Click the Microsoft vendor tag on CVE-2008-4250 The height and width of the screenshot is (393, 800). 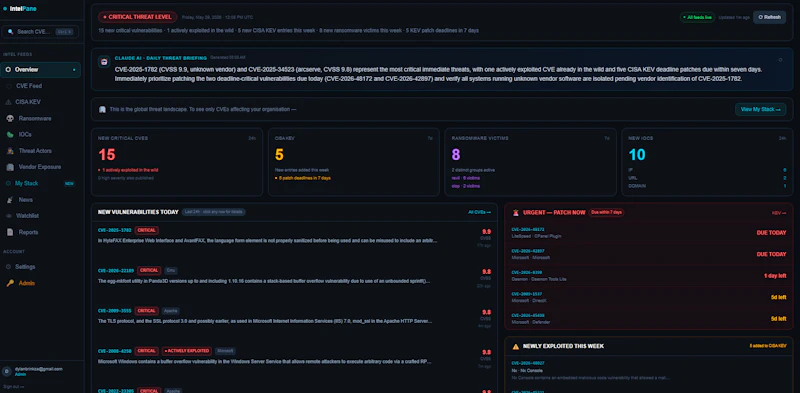click(x=225, y=351)
